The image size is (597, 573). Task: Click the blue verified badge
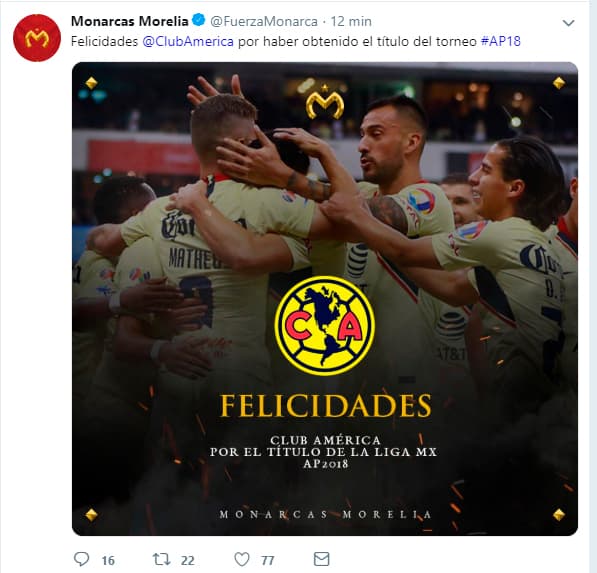[x=198, y=20]
